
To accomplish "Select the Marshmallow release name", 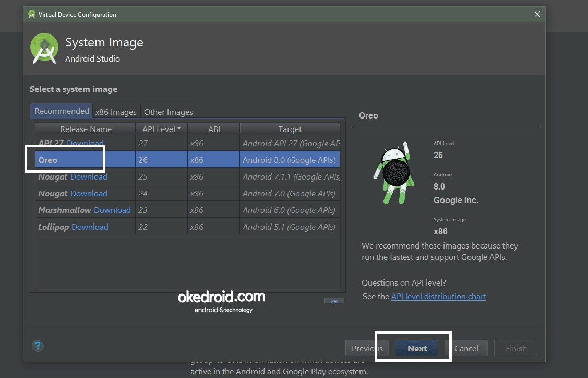I will tap(65, 210).
